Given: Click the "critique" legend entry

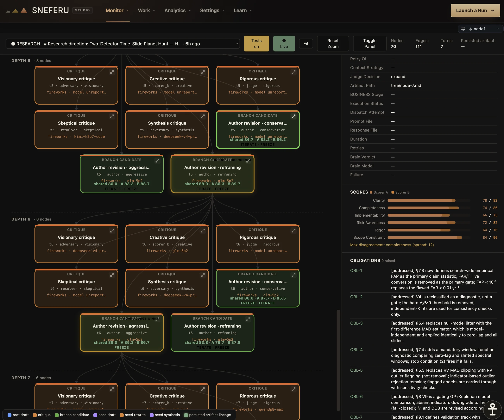Looking at the screenshot, I should [x=42, y=415].
